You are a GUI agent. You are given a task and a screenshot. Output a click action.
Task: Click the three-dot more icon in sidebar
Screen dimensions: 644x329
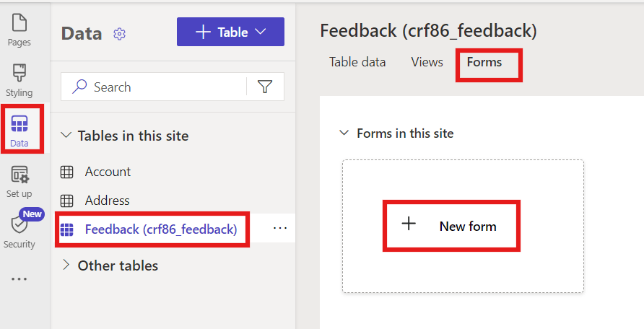[x=19, y=279]
